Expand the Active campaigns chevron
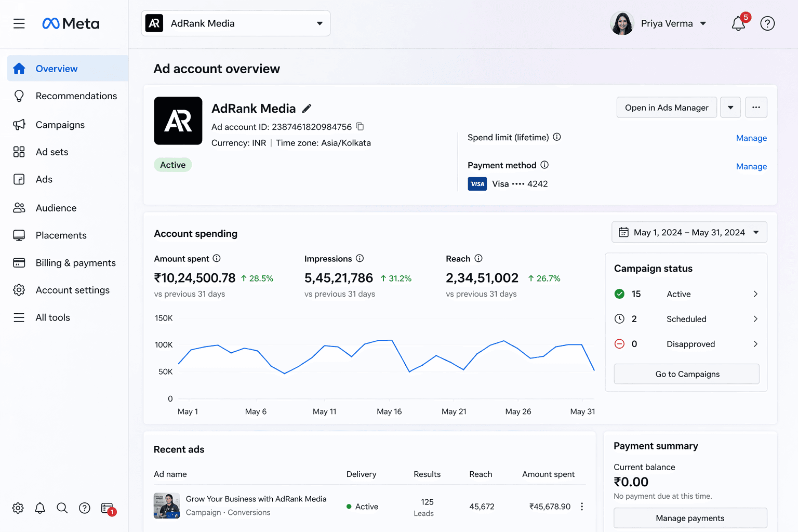Image resolution: width=798 pixels, height=532 pixels. point(755,294)
